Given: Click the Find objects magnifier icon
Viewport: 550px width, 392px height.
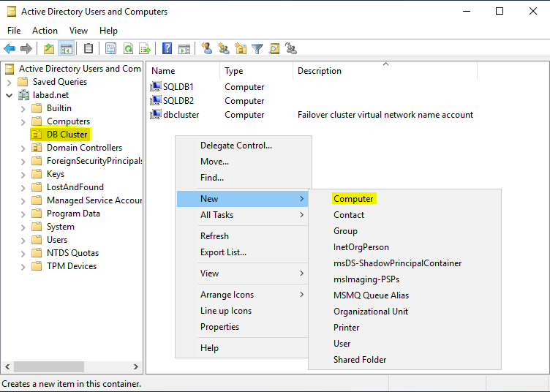Looking at the screenshot, I should pyautogui.click(x=274, y=48).
